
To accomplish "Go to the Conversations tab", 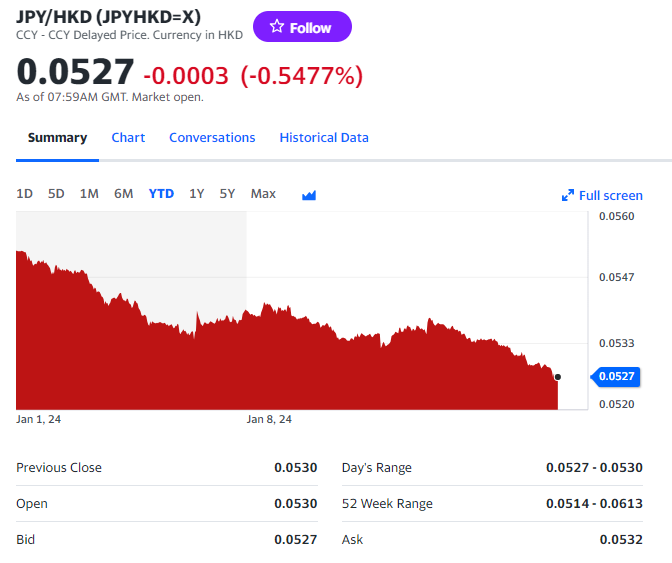I will (212, 138).
